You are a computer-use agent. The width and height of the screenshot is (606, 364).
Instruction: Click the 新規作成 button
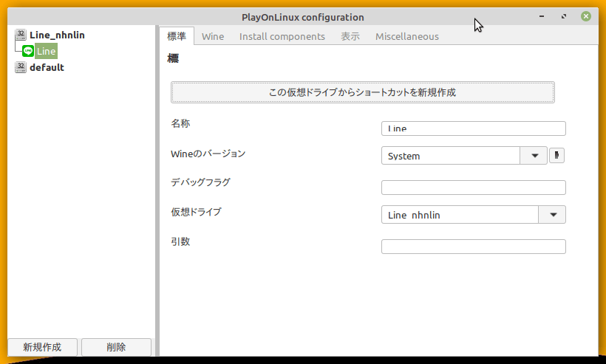43,347
